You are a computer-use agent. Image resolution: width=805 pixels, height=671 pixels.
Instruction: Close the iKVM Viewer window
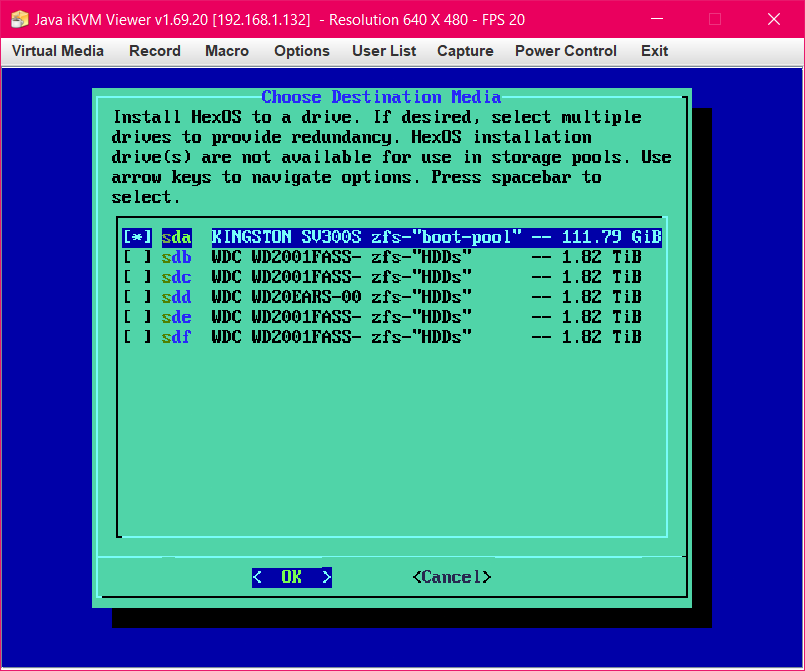tap(774, 19)
